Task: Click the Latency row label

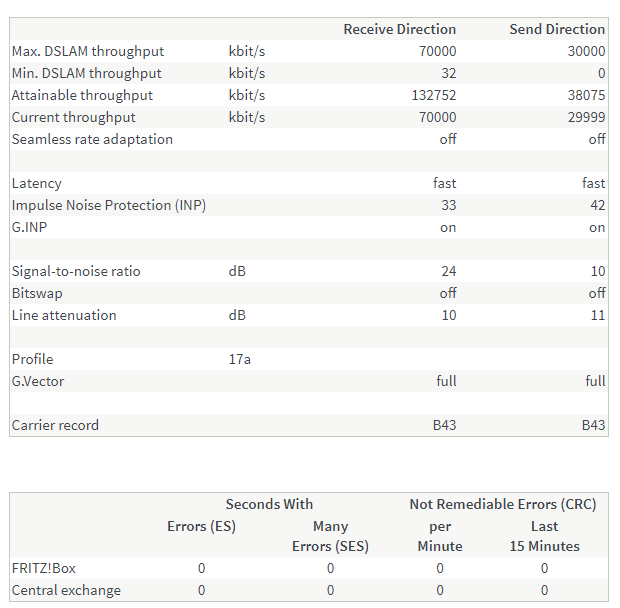Action: (x=37, y=183)
